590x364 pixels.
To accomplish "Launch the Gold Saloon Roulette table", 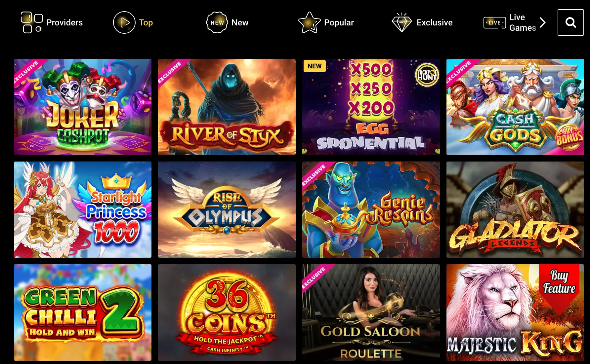I will (371, 312).
